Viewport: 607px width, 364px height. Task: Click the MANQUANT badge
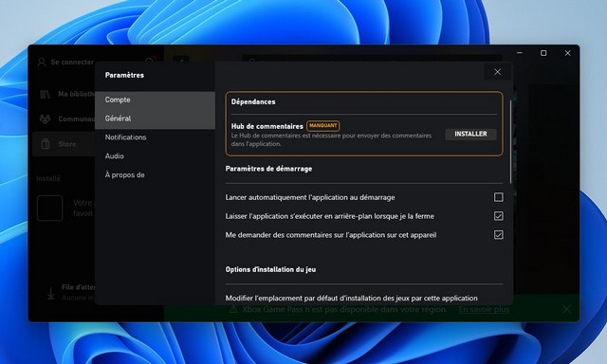(323, 126)
